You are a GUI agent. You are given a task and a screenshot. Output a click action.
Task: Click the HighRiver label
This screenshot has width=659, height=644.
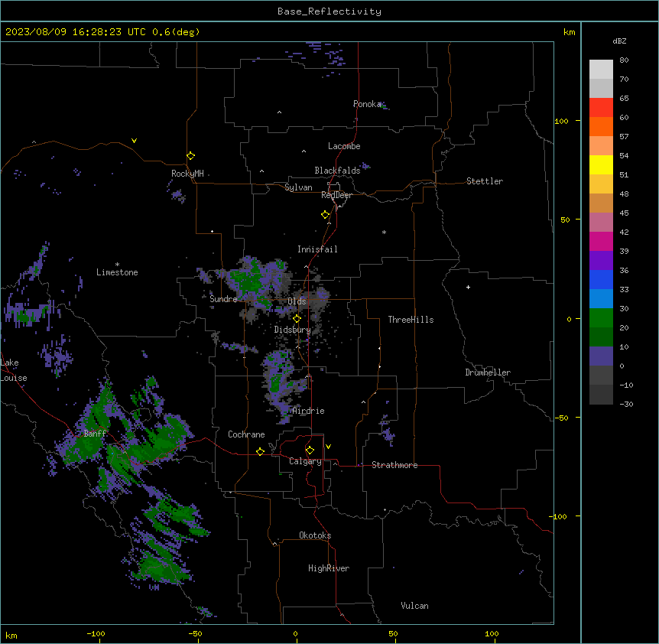(x=329, y=568)
